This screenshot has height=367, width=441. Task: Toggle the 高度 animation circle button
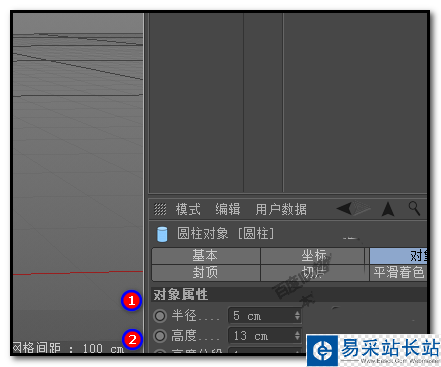[x=160, y=336]
